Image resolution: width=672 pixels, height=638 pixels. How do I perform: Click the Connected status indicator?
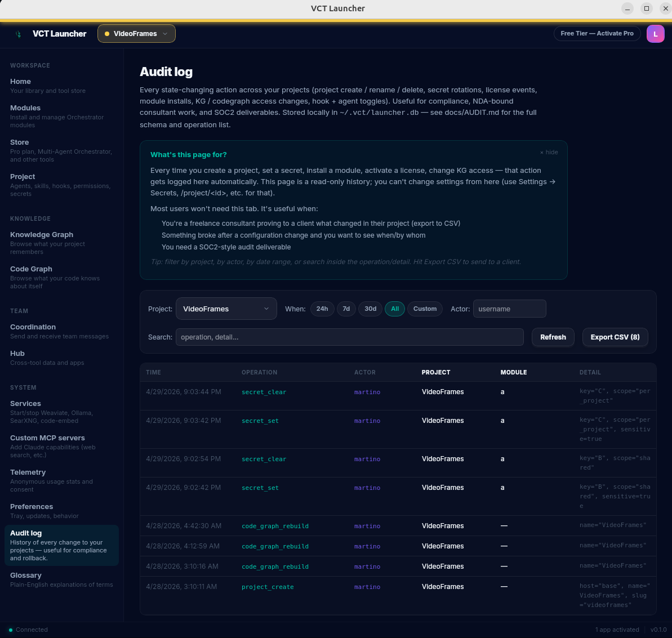pos(28,630)
